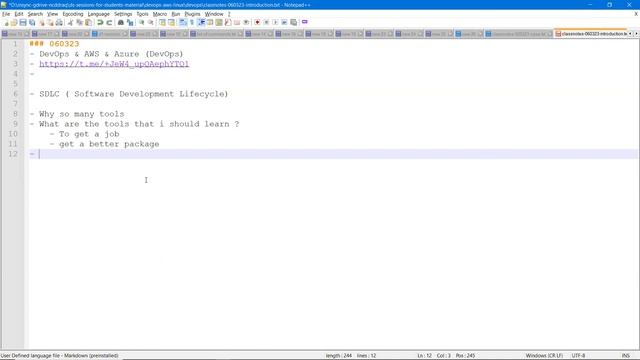The image size is (640, 360).
Task: Create a new file with New icon
Action: [5, 22]
